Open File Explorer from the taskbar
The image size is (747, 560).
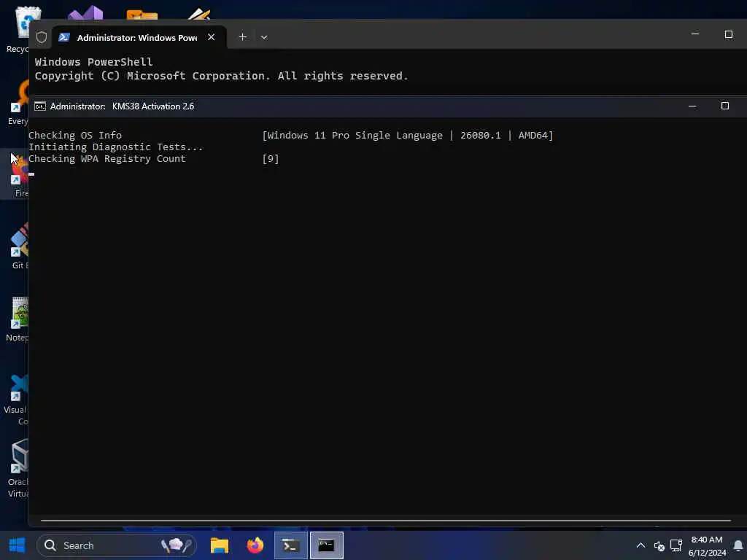[220, 545]
